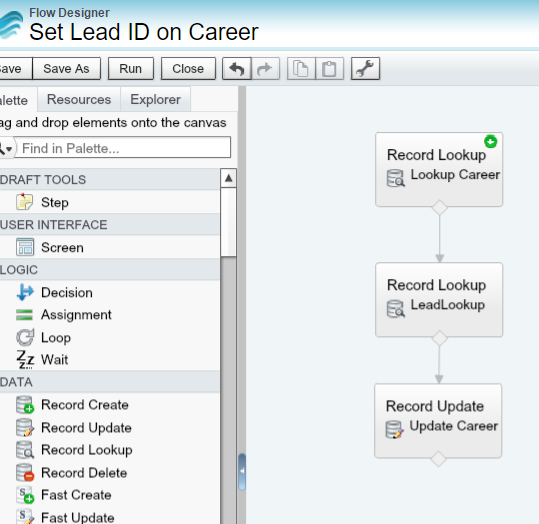This screenshot has height=524, width=539.
Task: Click the green start-element indicator on Lookup Career
Action: pyautogui.click(x=491, y=141)
